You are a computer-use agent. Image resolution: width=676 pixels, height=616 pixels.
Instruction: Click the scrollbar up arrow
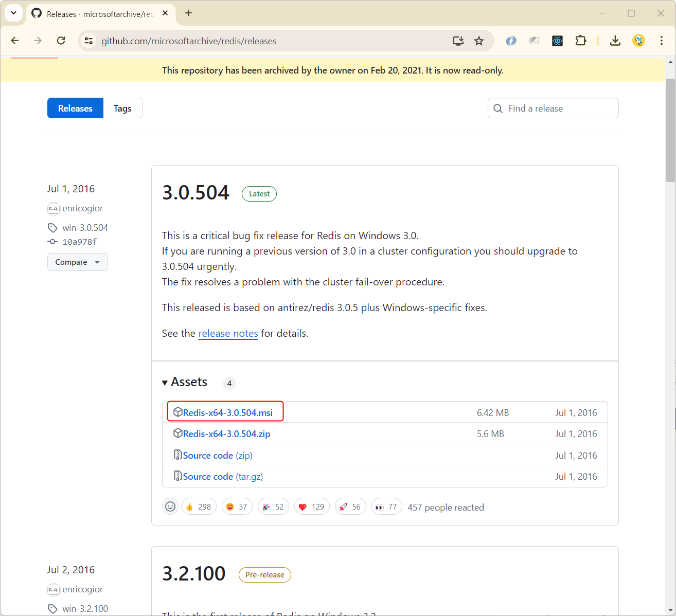pyautogui.click(x=670, y=62)
